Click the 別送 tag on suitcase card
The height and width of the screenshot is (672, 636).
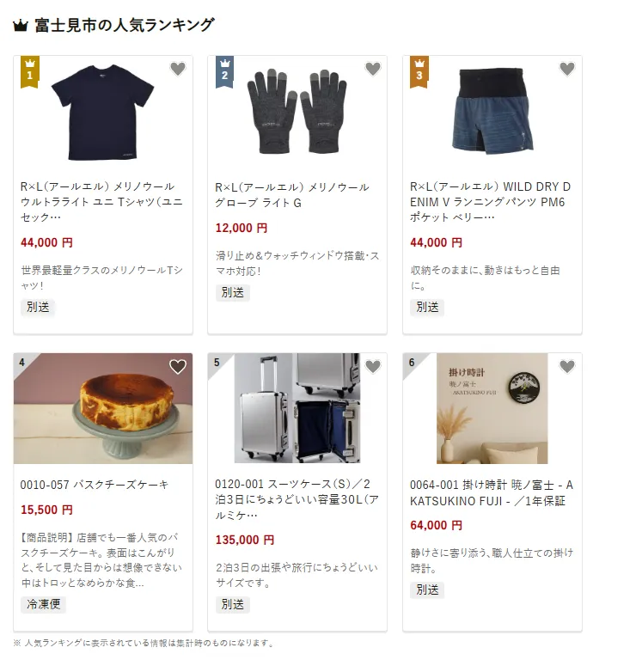coord(233,604)
